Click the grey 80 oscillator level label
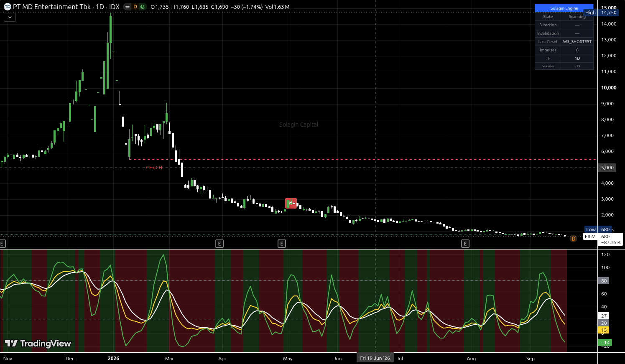 604,281
